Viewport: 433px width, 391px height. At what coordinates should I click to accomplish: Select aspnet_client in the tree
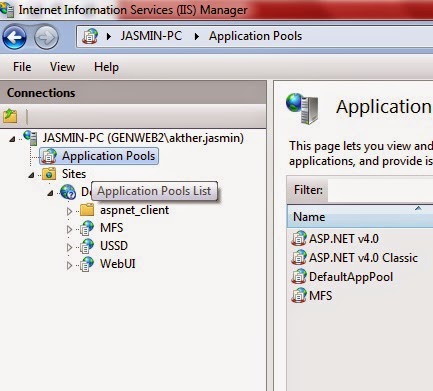point(134,210)
